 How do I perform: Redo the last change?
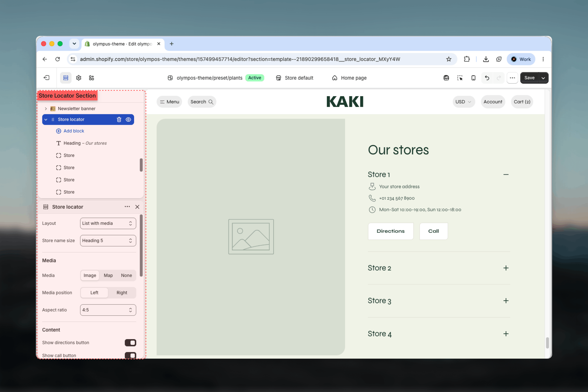(x=499, y=78)
